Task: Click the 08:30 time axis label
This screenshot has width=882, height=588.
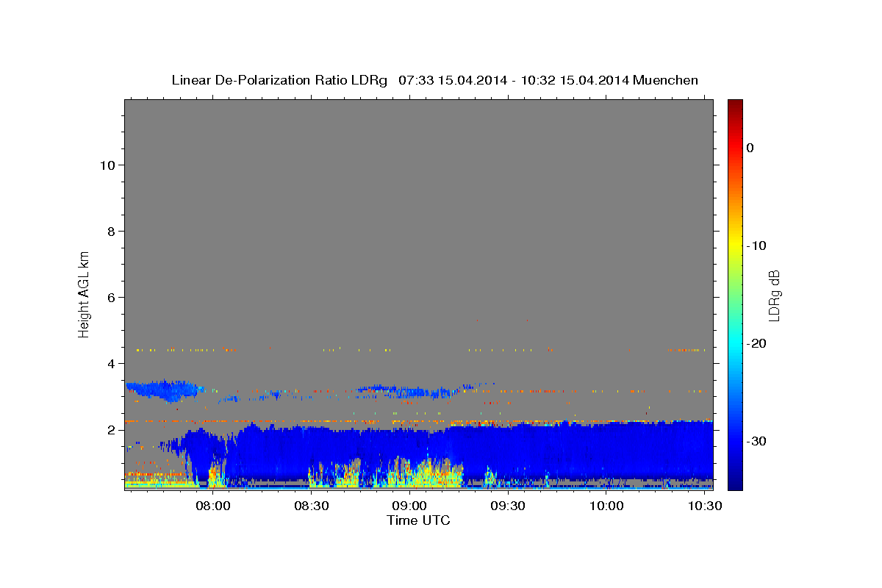Action: [311, 506]
